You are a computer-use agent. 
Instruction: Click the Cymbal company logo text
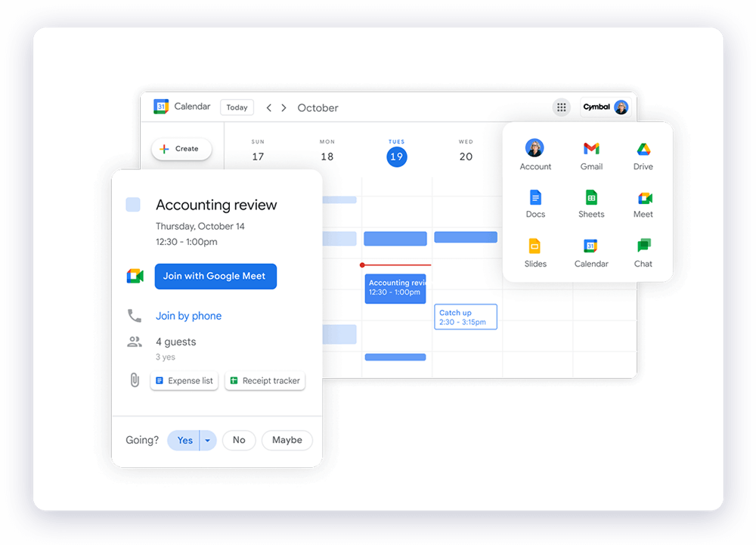tap(597, 107)
